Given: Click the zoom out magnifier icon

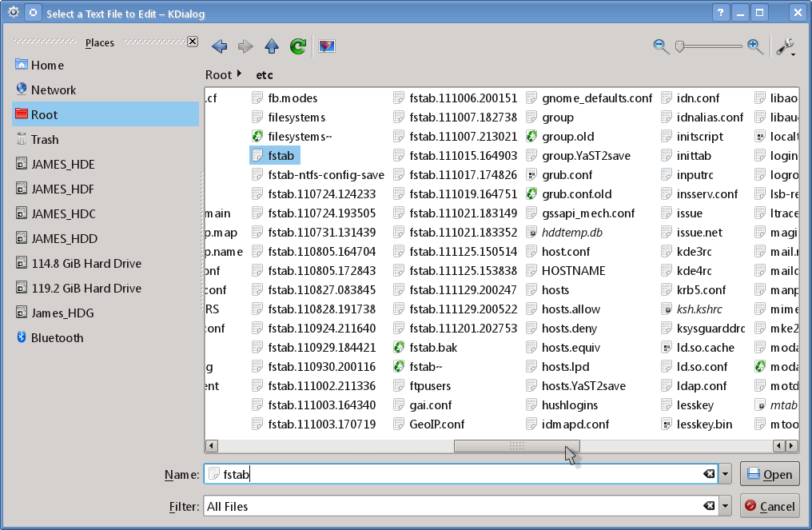Looking at the screenshot, I should pyautogui.click(x=661, y=46).
